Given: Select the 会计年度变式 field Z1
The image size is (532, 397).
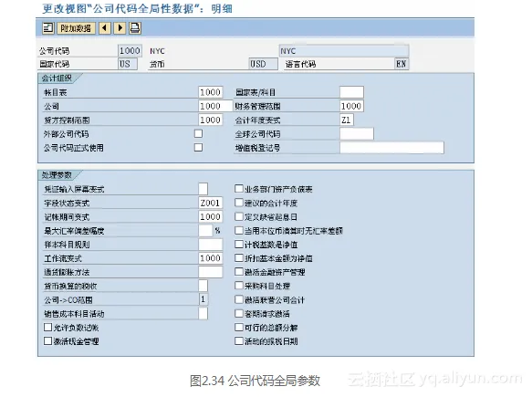Looking at the screenshot, I should (x=347, y=120).
